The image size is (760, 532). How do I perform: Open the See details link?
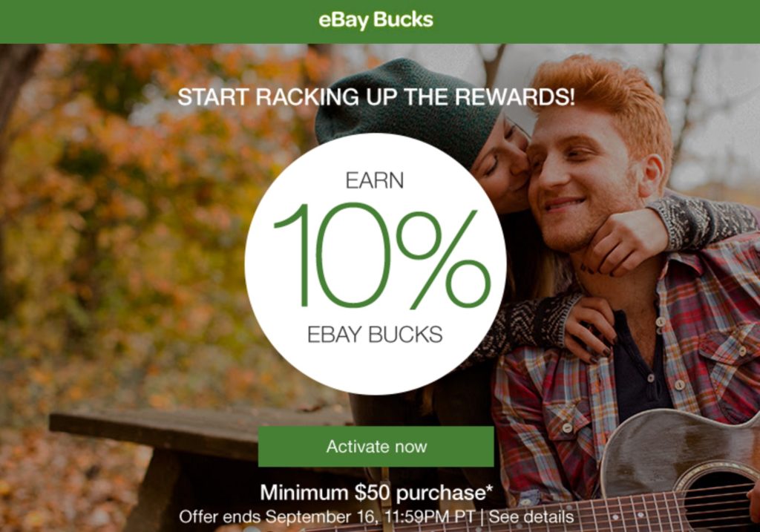(x=531, y=516)
